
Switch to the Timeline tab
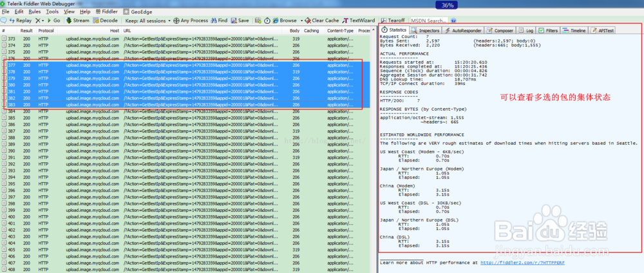(x=574, y=30)
